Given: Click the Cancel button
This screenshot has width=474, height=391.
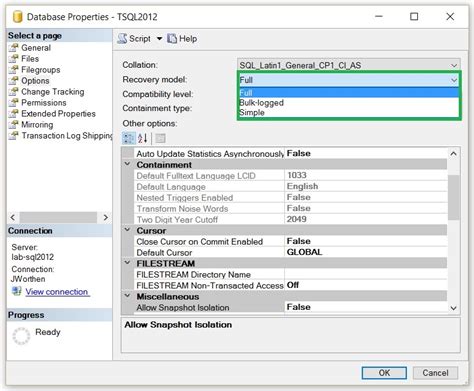Looking at the screenshot, I should coord(435,373).
